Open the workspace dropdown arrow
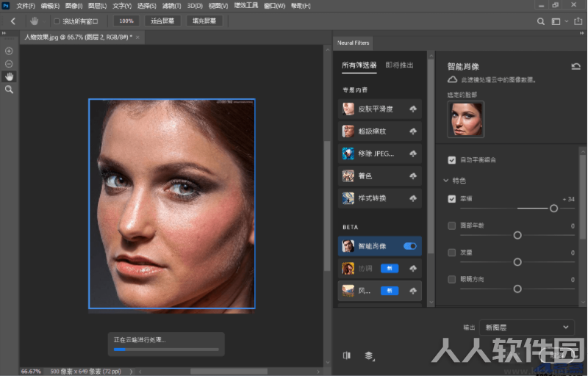 click(566, 21)
